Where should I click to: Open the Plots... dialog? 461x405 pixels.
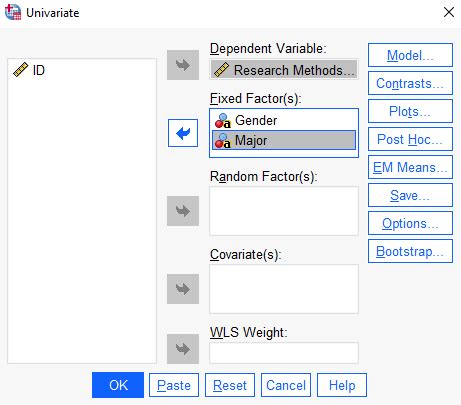(x=410, y=111)
